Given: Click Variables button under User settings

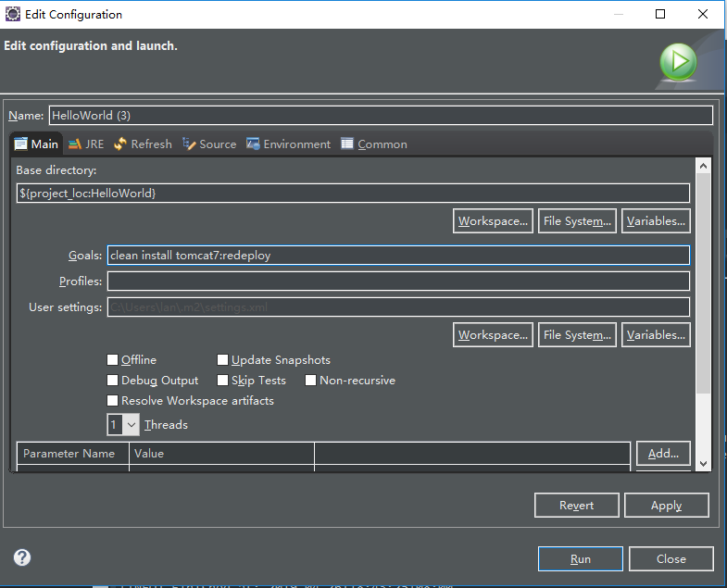Looking at the screenshot, I should [x=656, y=335].
